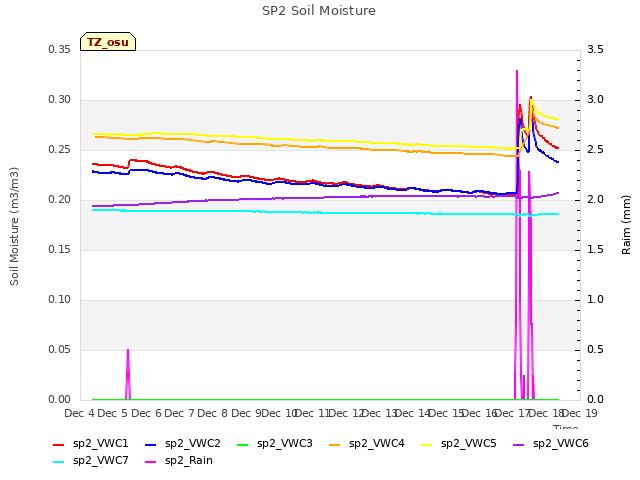The image size is (640, 480).
Task: Click the magenta sp2_Rain legend swatch
Action: point(151,462)
